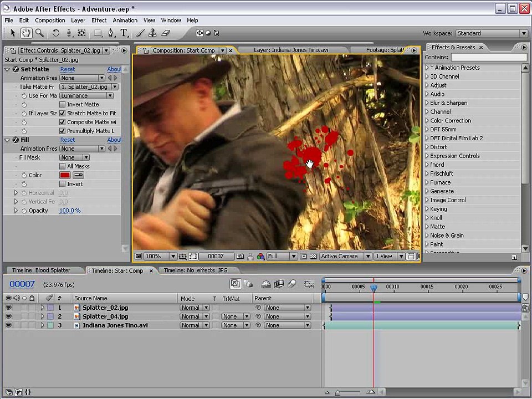Reset the Fill effect

[x=68, y=140]
